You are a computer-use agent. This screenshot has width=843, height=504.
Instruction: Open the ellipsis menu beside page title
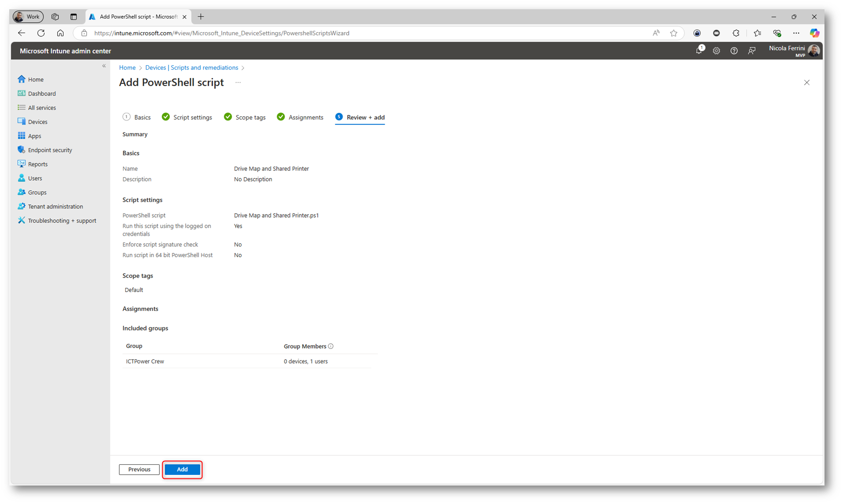pos(238,82)
